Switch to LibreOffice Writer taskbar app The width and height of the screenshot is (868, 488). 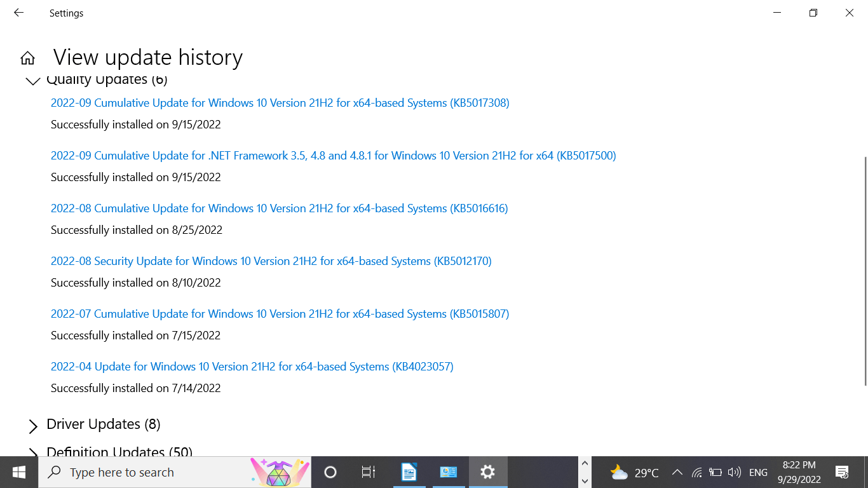click(409, 472)
